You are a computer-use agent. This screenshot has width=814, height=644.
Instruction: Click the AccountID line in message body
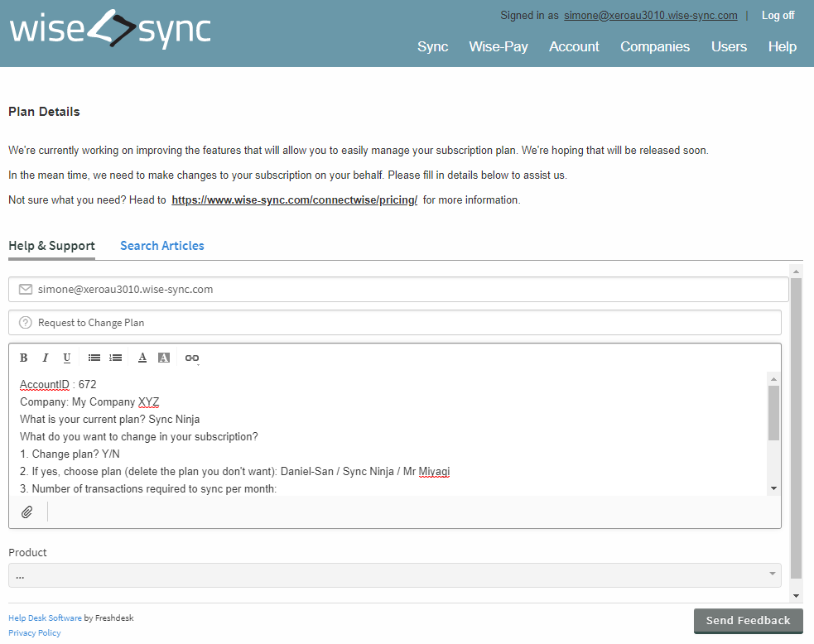58,385
